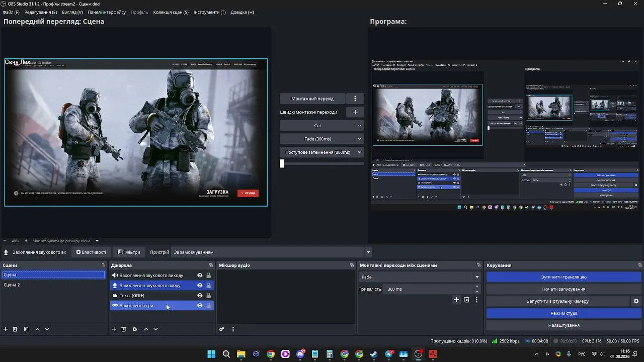Screen dimensions: 644x362
Task: Move source down in Джерела panel
Action: 155,329
